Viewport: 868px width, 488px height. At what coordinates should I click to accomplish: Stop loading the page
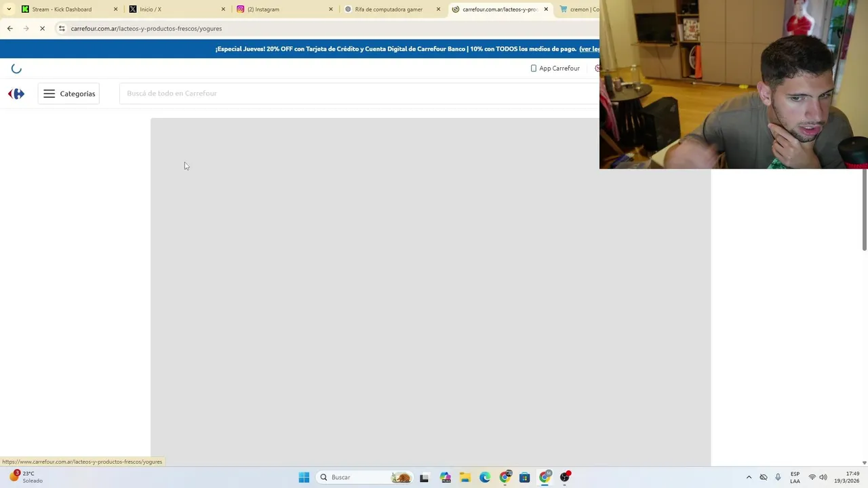point(42,28)
